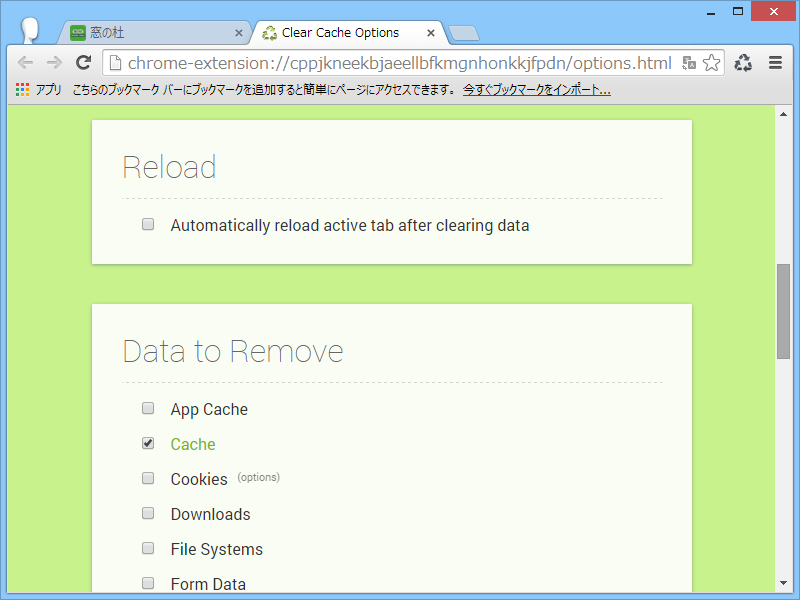The width and height of the screenshot is (800, 600).
Task: Minimize the Chrome window
Action: 711,12
